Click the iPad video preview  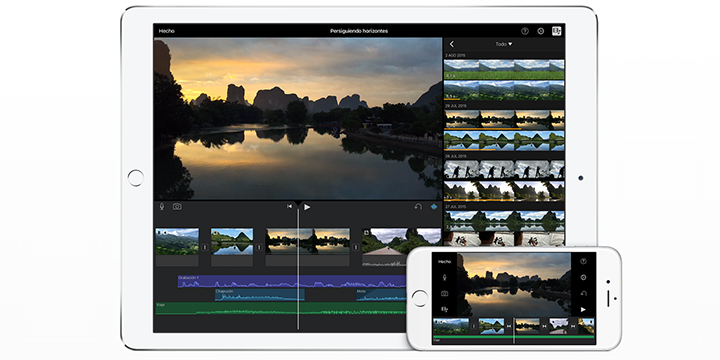pyautogui.click(x=298, y=119)
